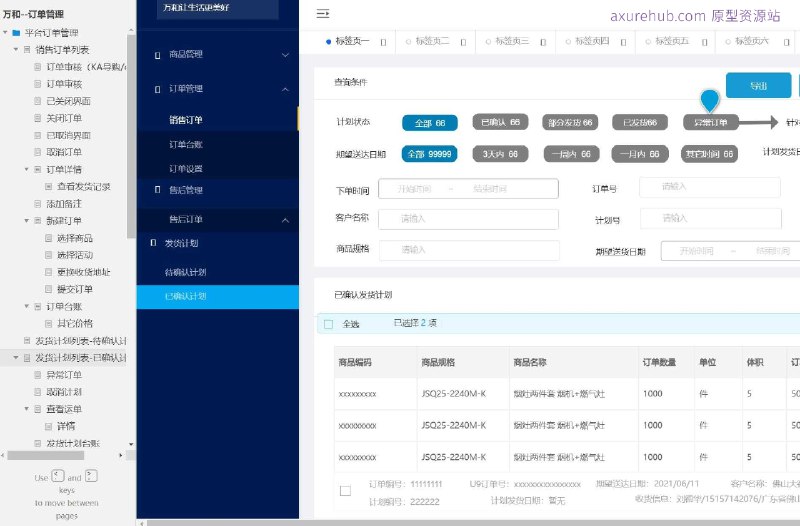Click the horizontal scrollbar left arrow in tree

(x=3, y=455)
